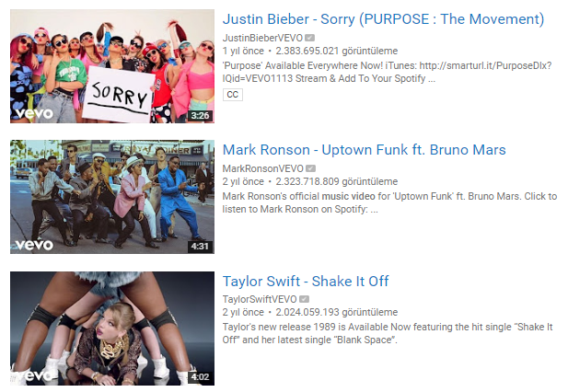Click the Shake It Off video thumbnail
Screen dimensions: 568x392
click(x=112, y=329)
